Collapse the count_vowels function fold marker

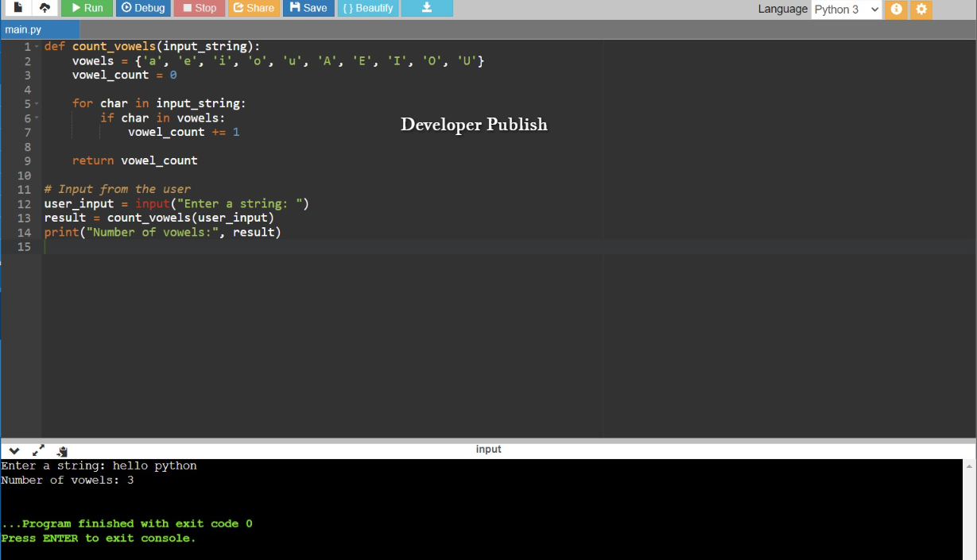click(36, 45)
